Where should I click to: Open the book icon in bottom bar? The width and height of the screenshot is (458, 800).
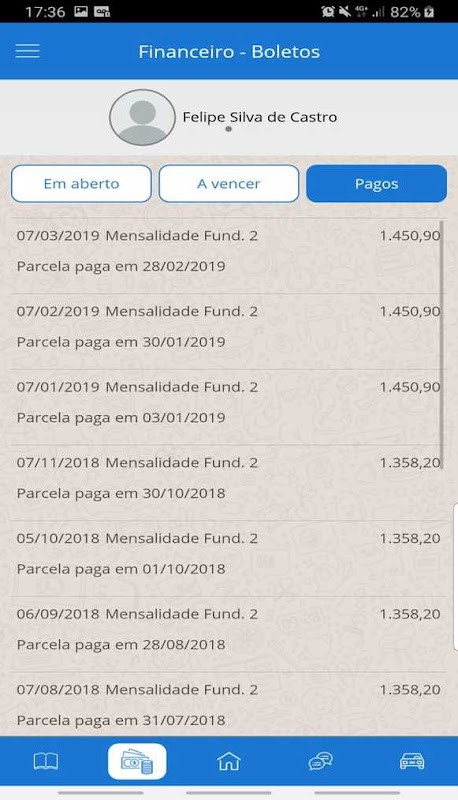click(46, 762)
